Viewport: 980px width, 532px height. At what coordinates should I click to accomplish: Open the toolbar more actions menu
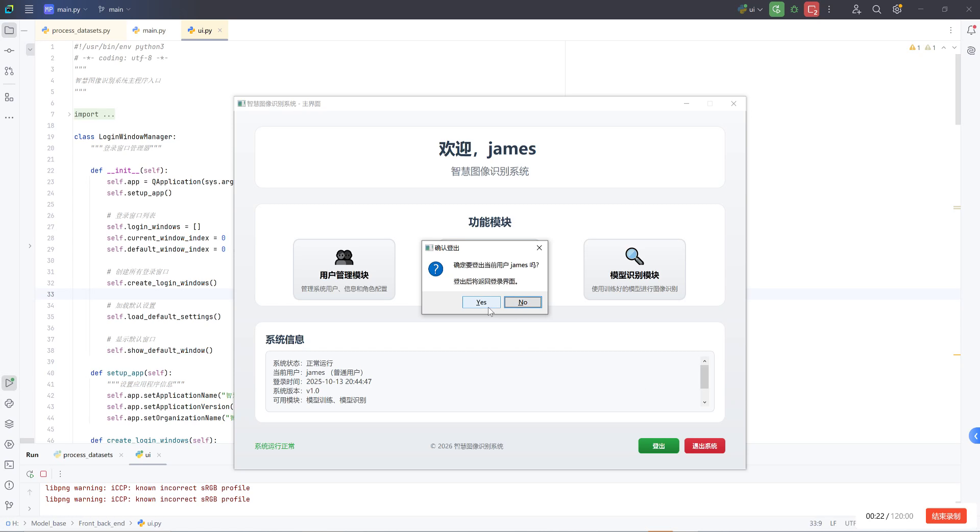point(829,9)
